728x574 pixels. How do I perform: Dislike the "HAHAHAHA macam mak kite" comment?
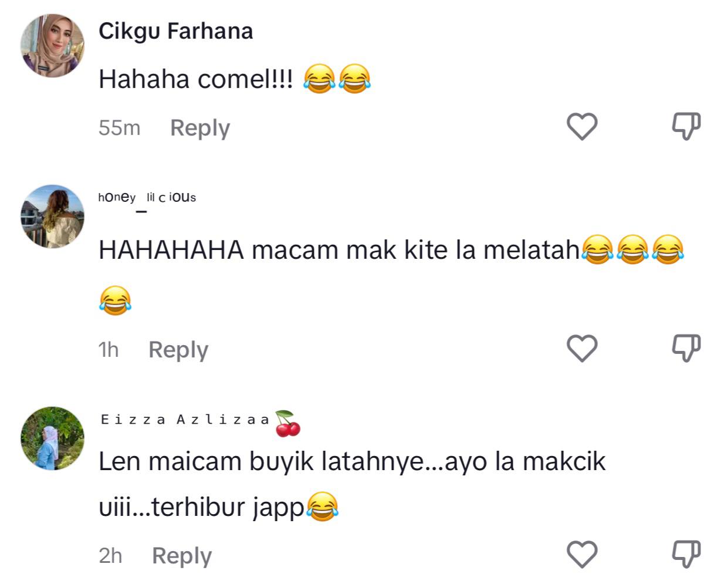(686, 348)
